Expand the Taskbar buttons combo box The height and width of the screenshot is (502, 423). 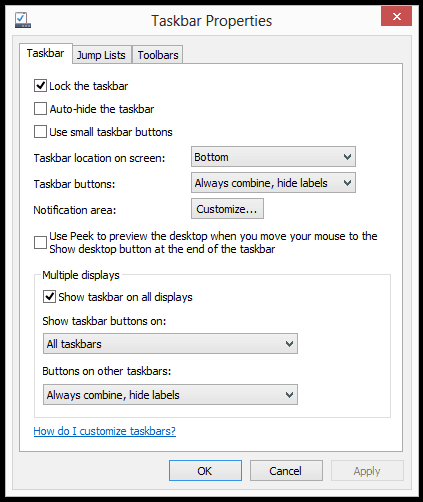tap(273, 183)
